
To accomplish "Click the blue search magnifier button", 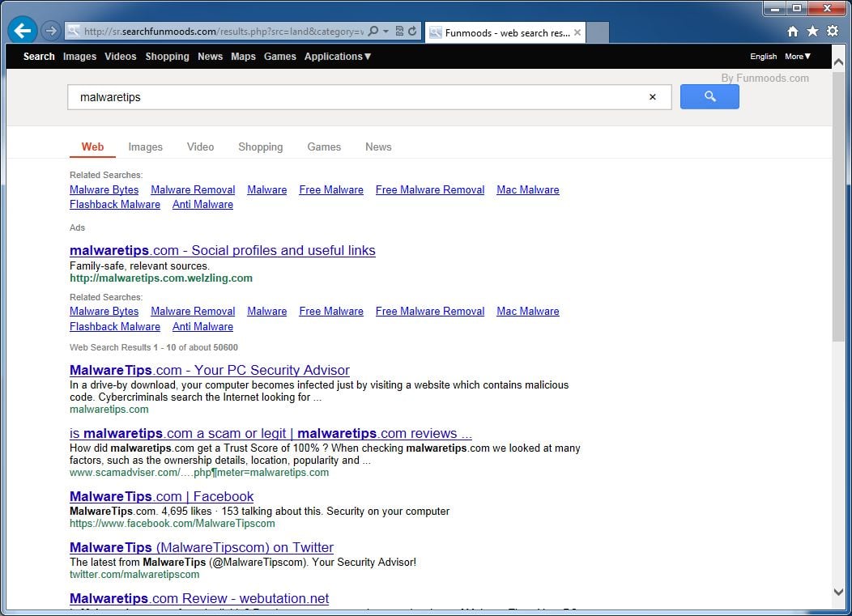I will (x=709, y=96).
